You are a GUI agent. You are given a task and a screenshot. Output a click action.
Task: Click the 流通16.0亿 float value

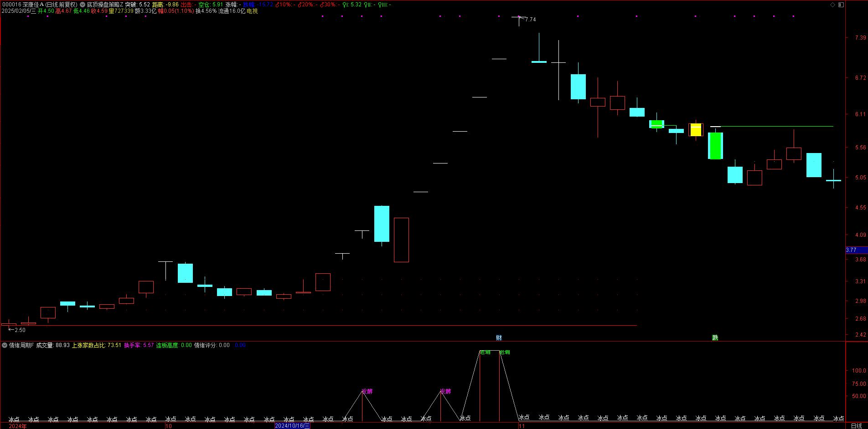pyautogui.click(x=232, y=11)
